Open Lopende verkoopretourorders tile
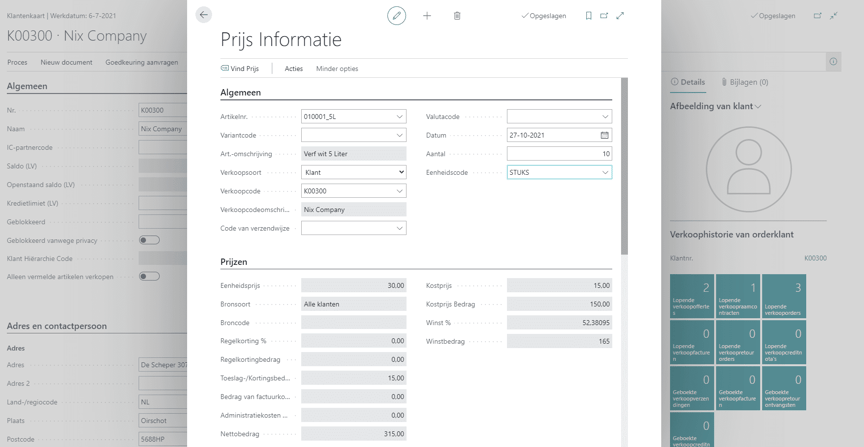Image resolution: width=864 pixels, height=447 pixels. (738, 342)
